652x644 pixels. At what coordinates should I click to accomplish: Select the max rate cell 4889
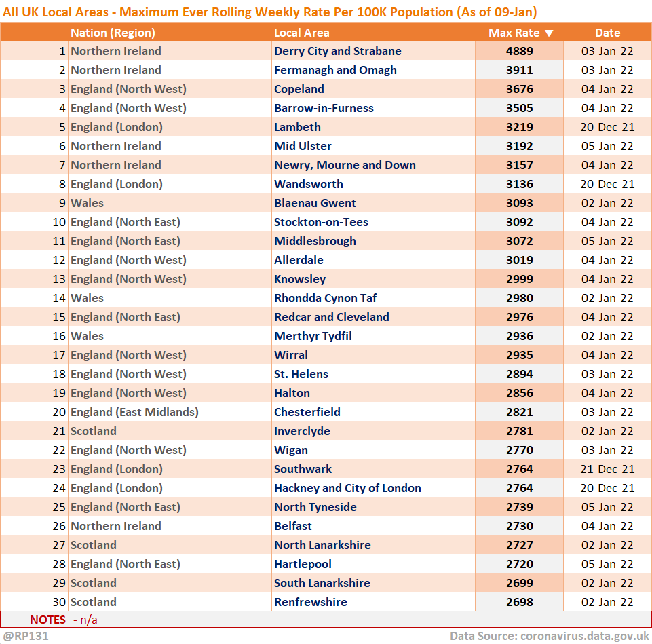coord(519,51)
